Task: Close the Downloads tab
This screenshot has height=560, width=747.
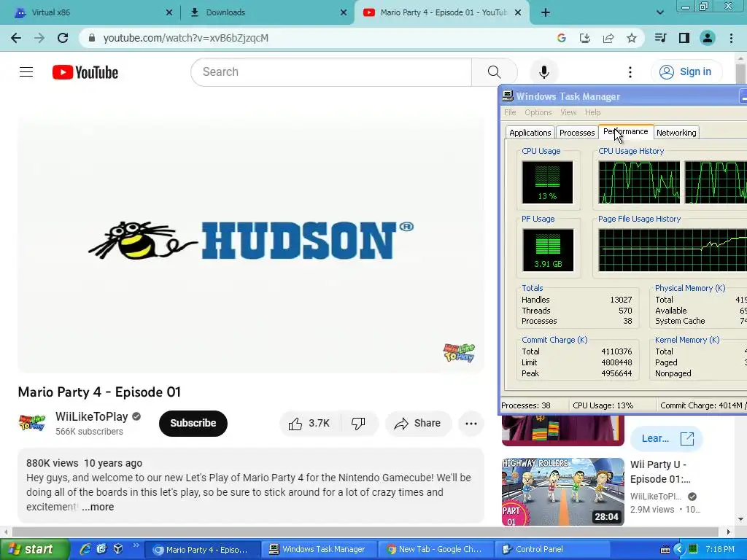Action: 344,13
